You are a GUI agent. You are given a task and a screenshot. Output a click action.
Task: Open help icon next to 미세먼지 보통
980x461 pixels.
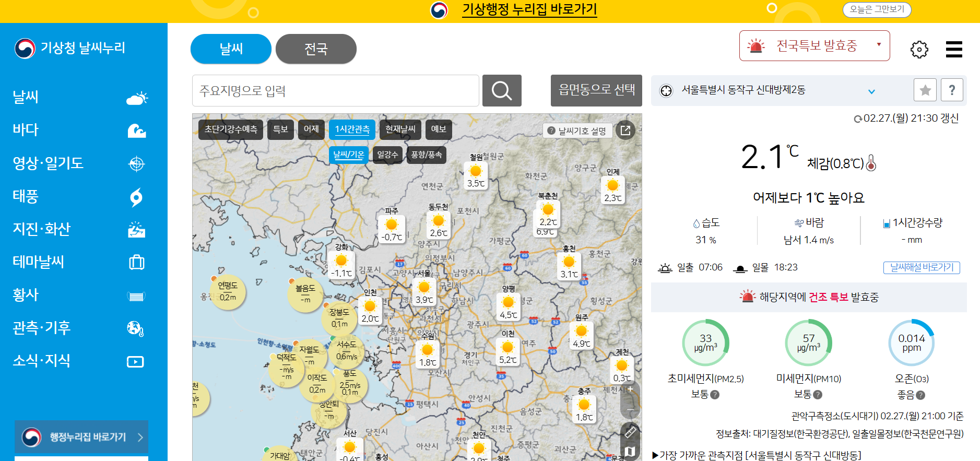(818, 395)
